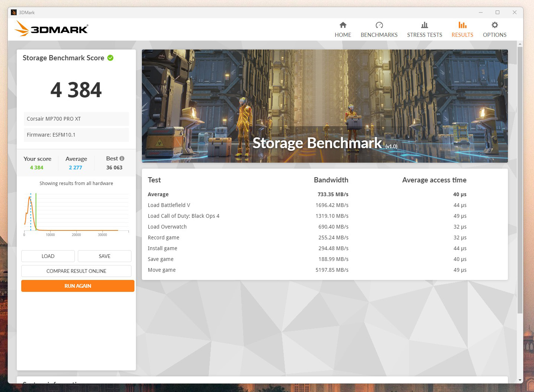Image resolution: width=534 pixels, height=392 pixels.
Task: Click the 3DMark logo
Action: coord(51,29)
